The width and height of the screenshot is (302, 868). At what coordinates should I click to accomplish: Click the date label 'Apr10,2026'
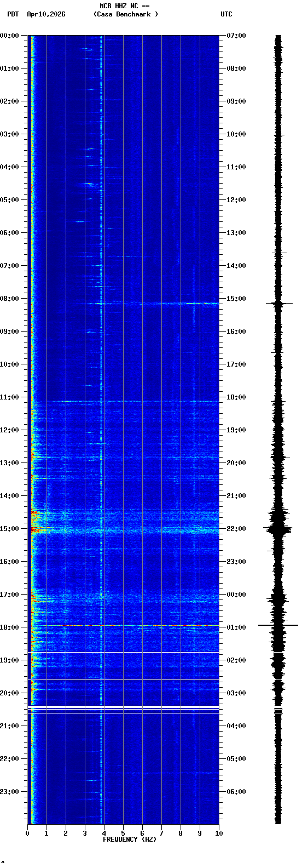coord(46,14)
